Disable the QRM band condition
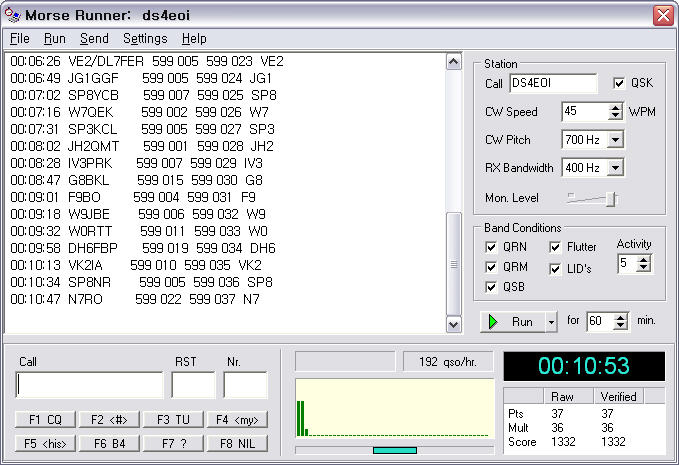 tap(491, 267)
